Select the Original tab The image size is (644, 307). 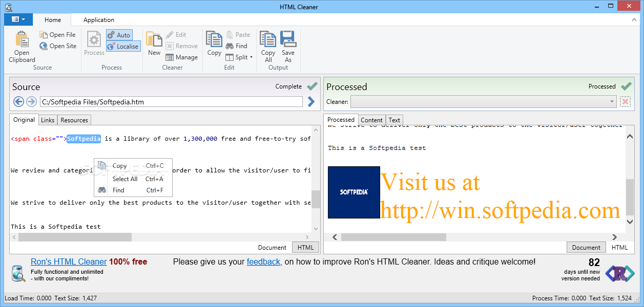pyautogui.click(x=24, y=120)
